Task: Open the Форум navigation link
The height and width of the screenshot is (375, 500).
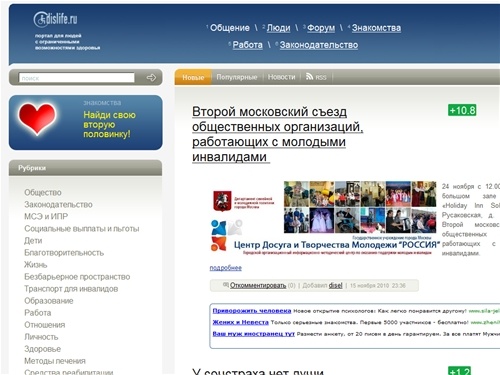Action: coord(321,28)
